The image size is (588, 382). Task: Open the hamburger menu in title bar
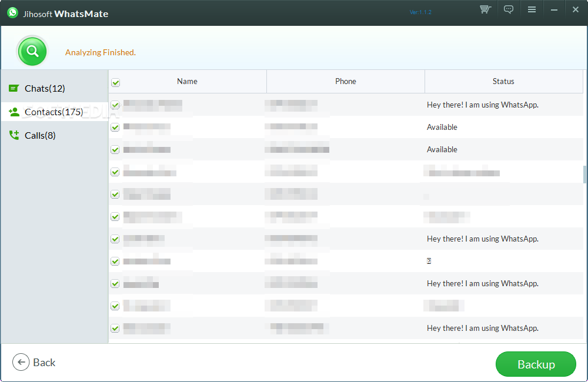pyautogui.click(x=532, y=10)
